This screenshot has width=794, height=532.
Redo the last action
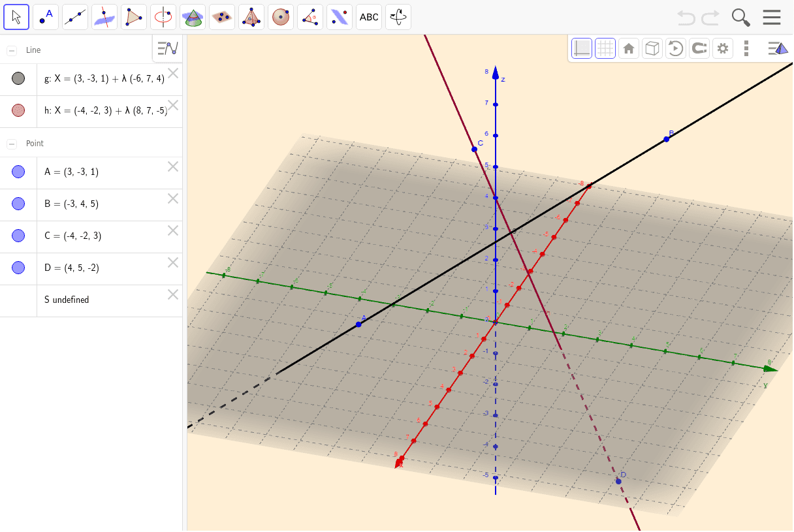(x=710, y=17)
